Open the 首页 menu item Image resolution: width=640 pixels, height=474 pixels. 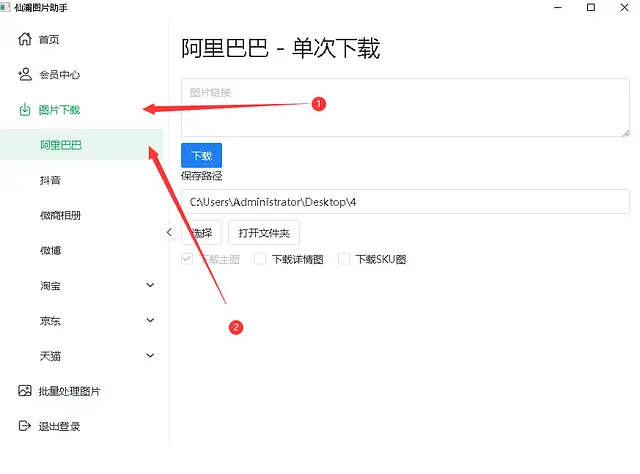[x=82, y=39]
